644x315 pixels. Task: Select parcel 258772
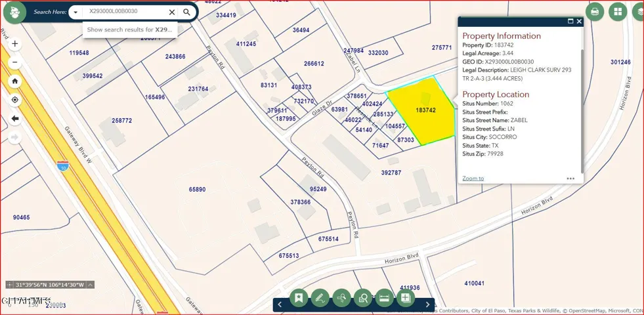pos(122,121)
